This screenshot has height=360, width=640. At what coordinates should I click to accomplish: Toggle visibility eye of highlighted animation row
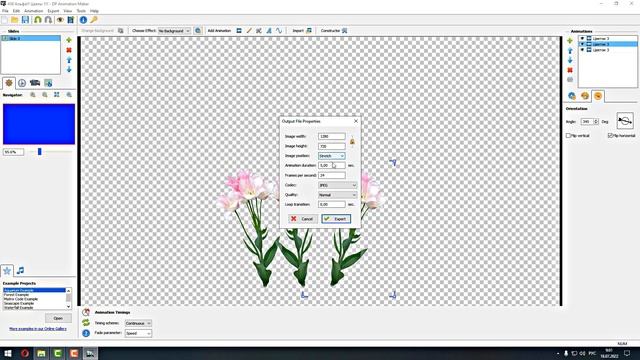point(582,44)
